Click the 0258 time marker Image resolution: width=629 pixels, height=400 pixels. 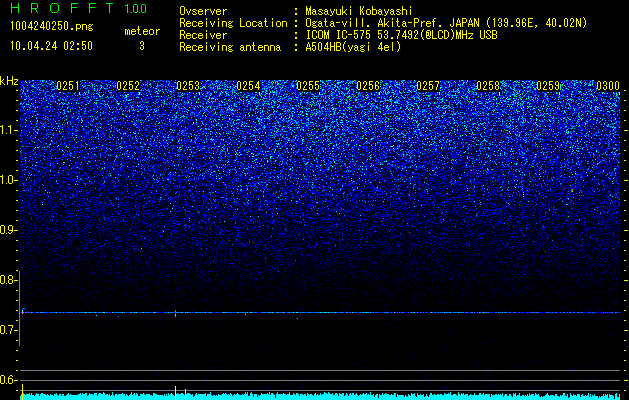488,86
